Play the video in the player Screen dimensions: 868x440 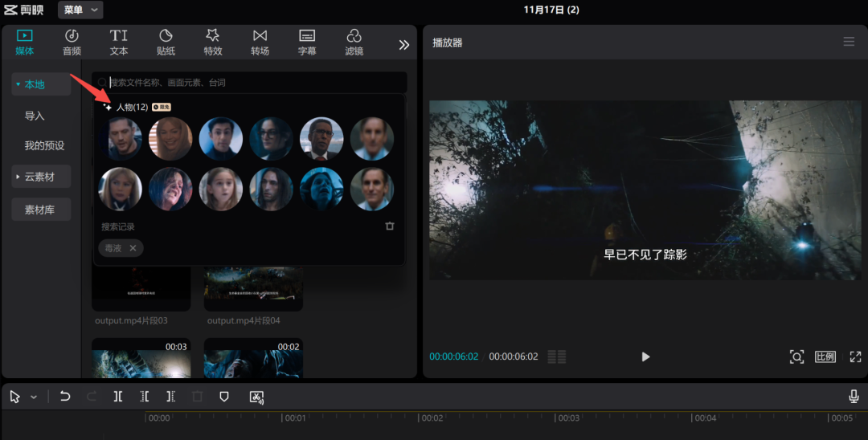pos(645,356)
